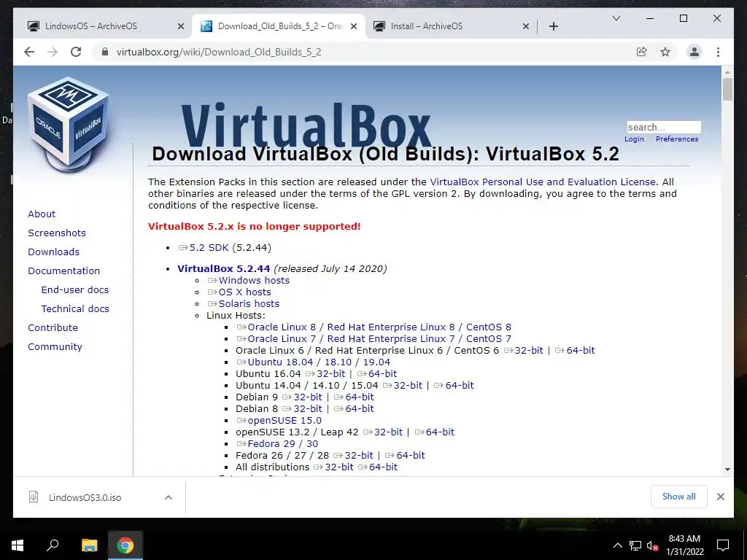
Task: Open Chrome's three-dot menu
Action: point(718,52)
